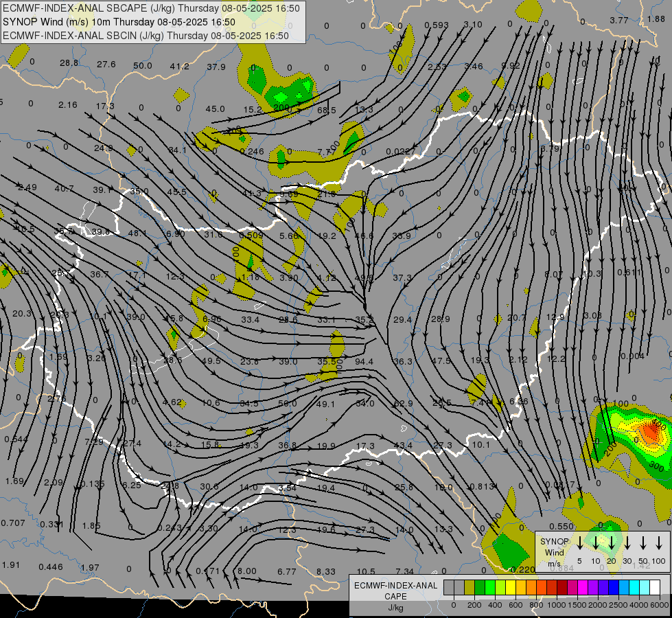
Task: Click the map value 0.135
Action: pos(93,484)
